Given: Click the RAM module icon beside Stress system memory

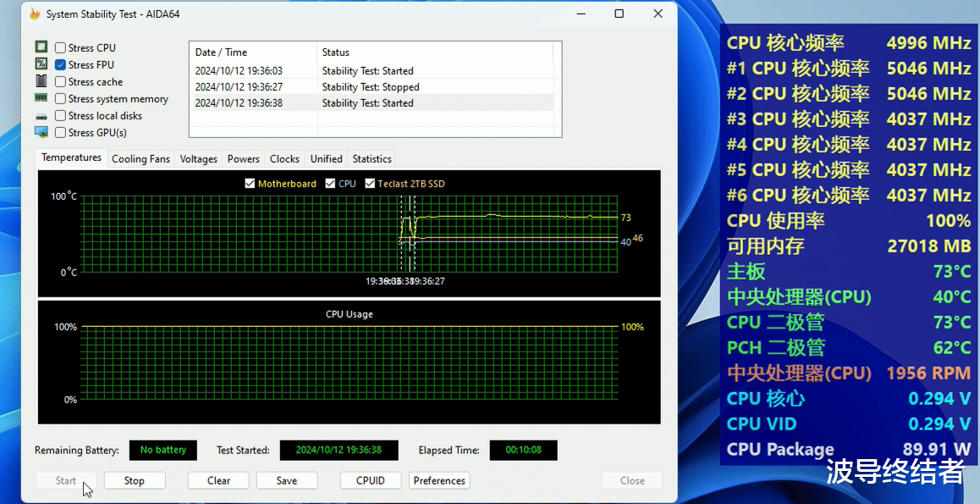Looking at the screenshot, I should point(41,97).
